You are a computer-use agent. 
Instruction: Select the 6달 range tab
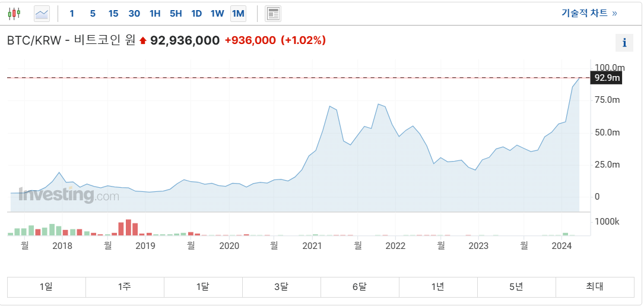(360, 287)
